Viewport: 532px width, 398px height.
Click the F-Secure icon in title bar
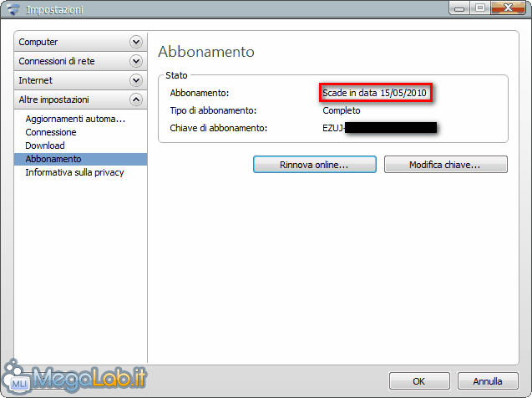(13, 9)
